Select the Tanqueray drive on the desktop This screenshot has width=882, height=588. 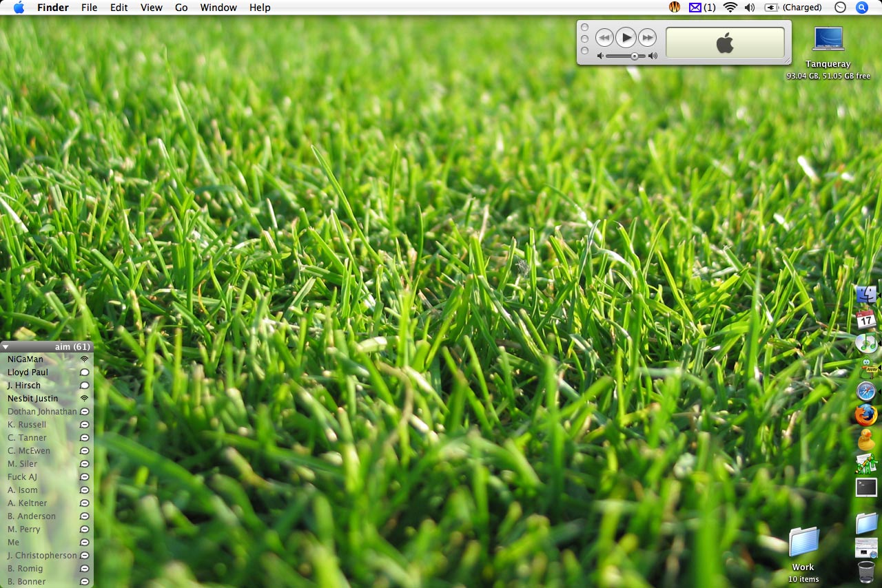tap(828, 52)
